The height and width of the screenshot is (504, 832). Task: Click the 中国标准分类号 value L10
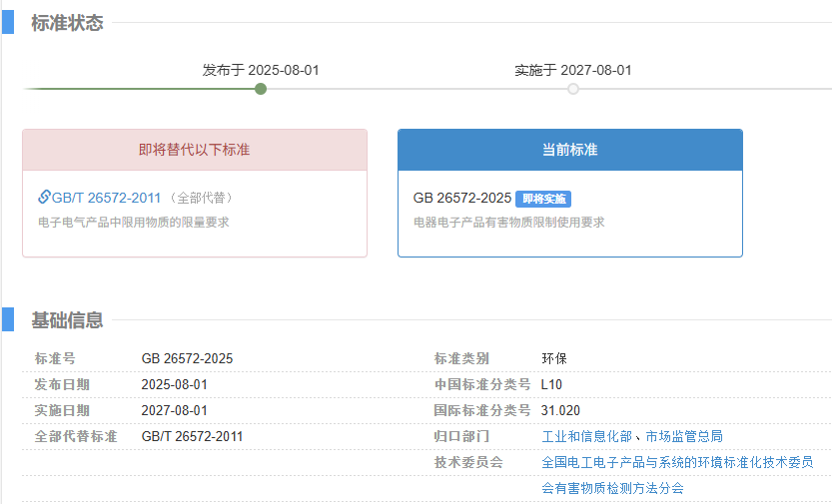tap(552, 384)
